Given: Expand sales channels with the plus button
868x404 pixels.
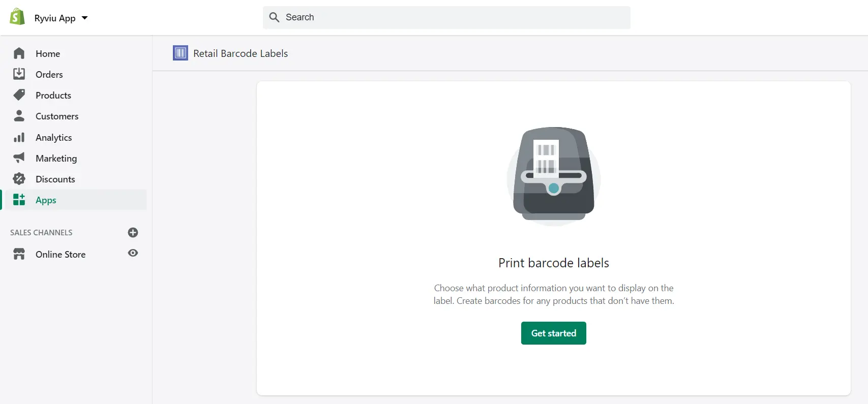Looking at the screenshot, I should click(x=133, y=232).
